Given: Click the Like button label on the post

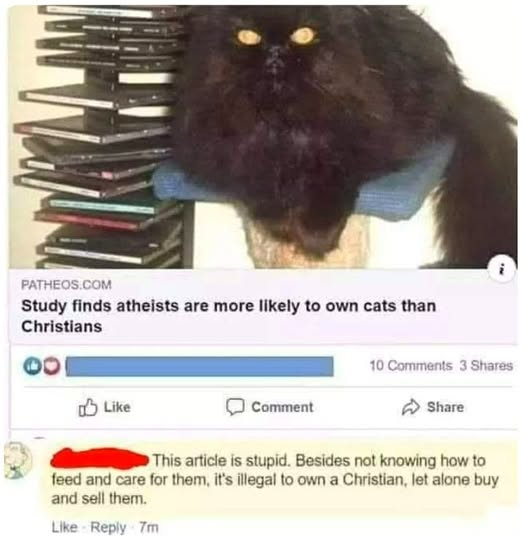Looking at the screenshot, I should coord(117,407).
